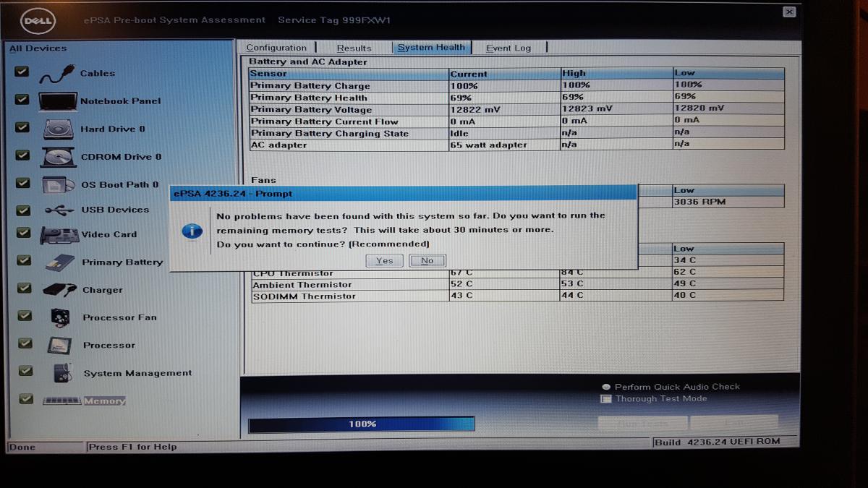Click the Charger adapter icon
This screenshot has width=868, height=488.
point(59,290)
